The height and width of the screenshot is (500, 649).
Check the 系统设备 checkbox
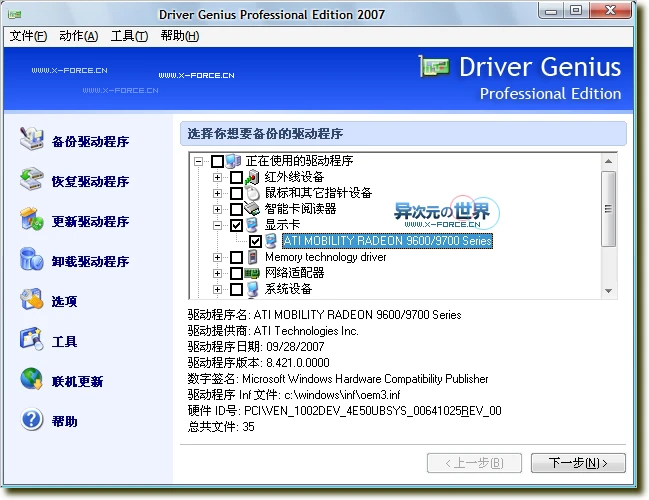coord(236,289)
